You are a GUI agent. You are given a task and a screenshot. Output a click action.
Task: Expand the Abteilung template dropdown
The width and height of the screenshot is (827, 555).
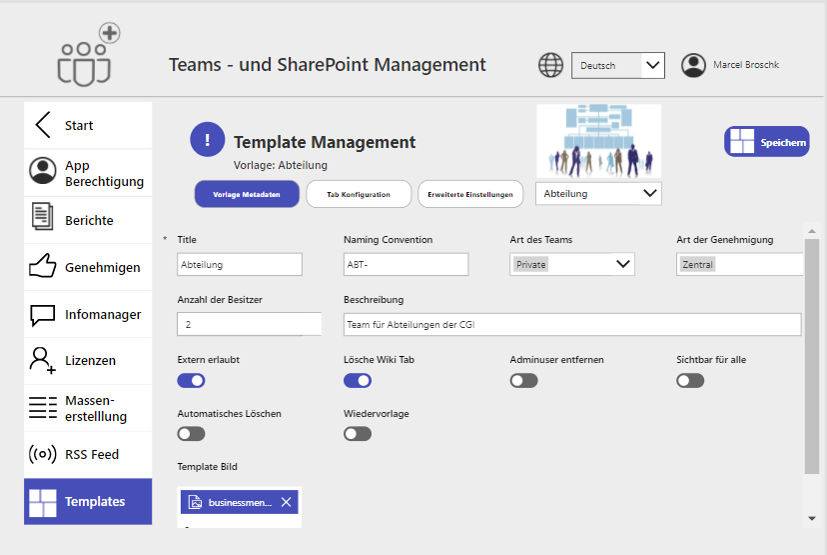pos(598,193)
